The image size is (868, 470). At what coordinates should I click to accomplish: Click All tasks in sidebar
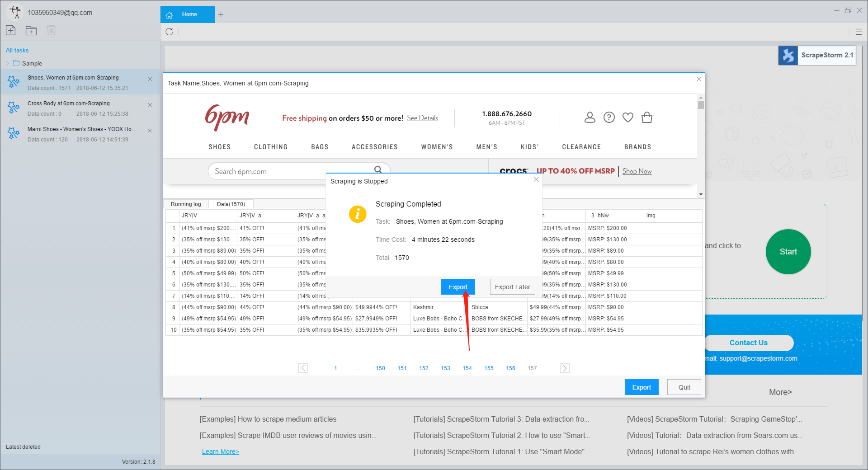(x=17, y=50)
